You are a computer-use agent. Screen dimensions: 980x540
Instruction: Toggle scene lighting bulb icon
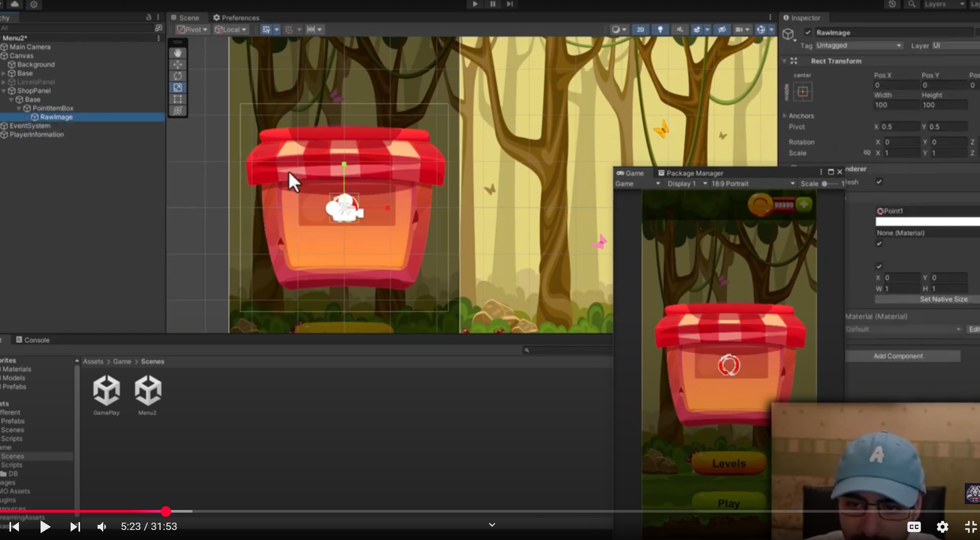click(x=660, y=30)
